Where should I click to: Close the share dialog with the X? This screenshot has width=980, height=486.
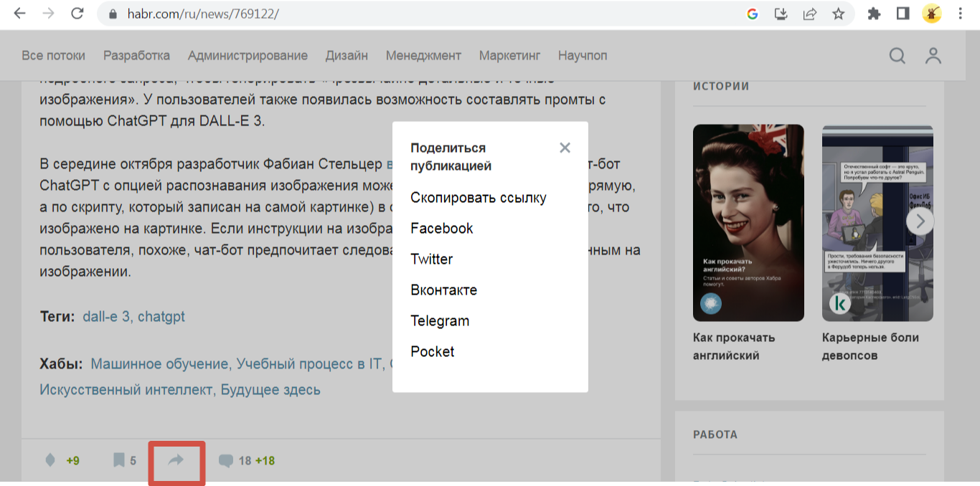click(x=565, y=148)
